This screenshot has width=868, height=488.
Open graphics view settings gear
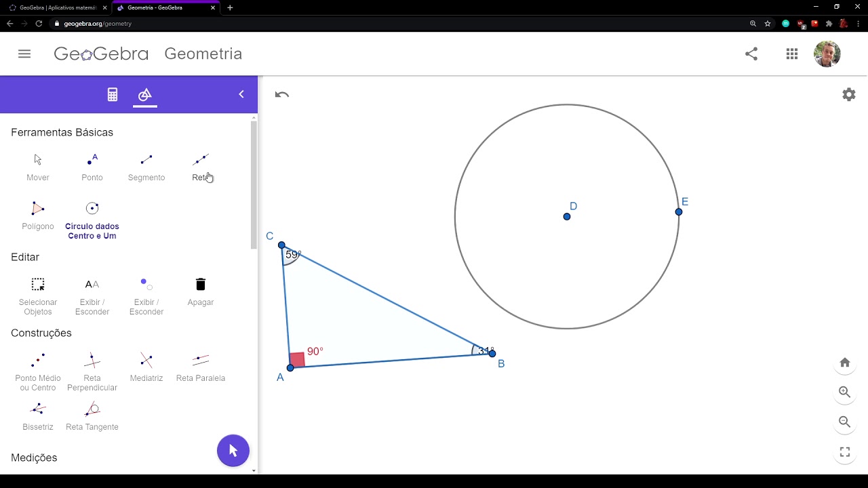tap(849, 95)
